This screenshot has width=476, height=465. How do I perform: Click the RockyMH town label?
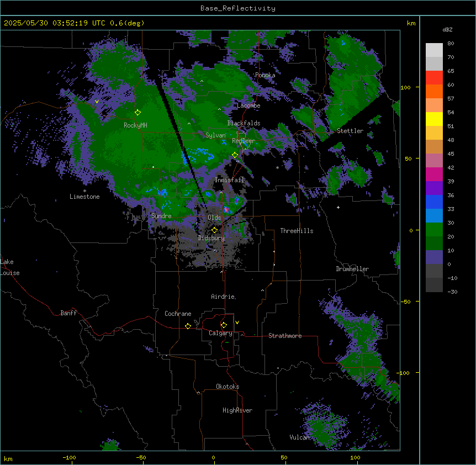click(x=135, y=125)
